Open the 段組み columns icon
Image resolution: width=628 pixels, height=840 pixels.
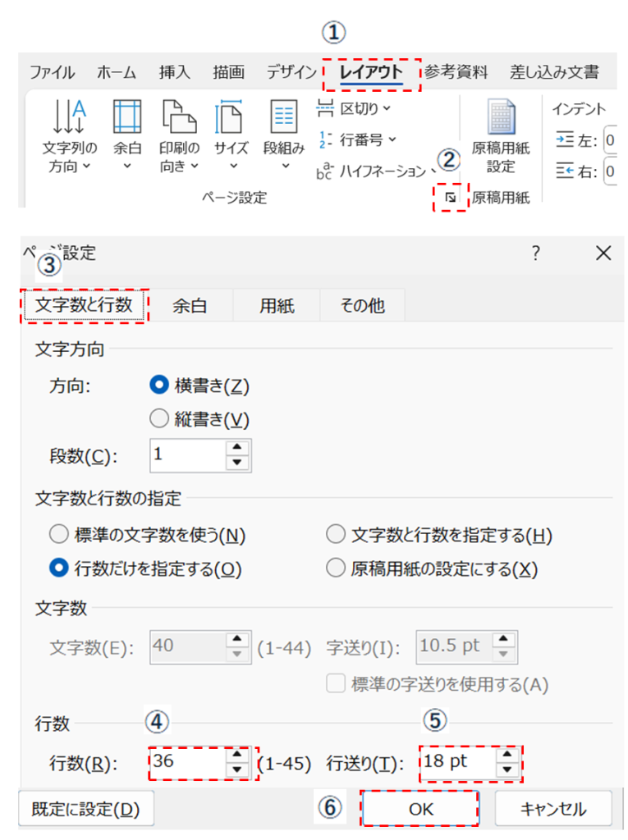click(x=283, y=116)
